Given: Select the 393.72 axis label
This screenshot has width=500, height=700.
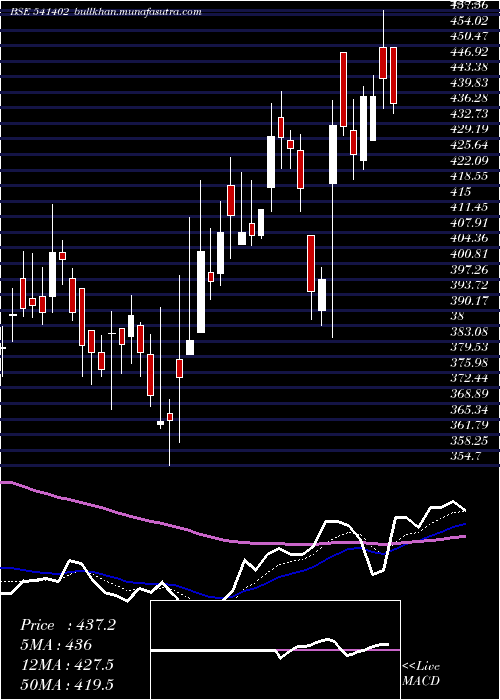Looking at the screenshot, I should click(x=470, y=285).
